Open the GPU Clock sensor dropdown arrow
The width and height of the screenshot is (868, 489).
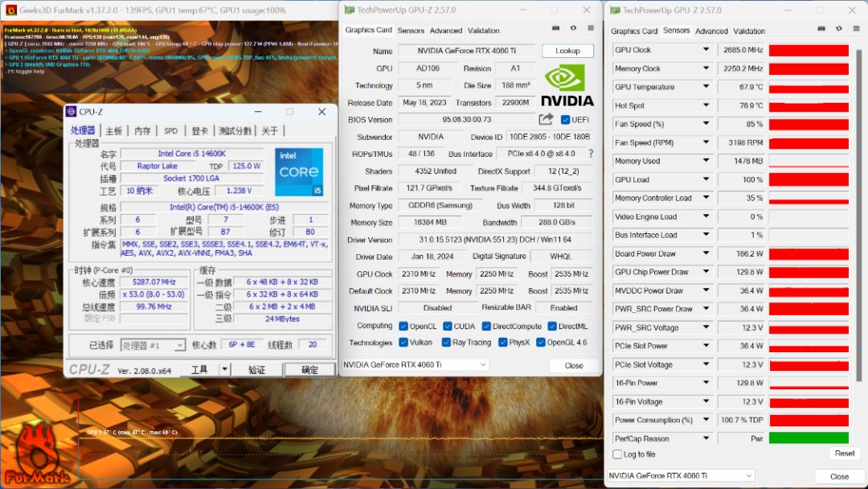tap(706, 49)
